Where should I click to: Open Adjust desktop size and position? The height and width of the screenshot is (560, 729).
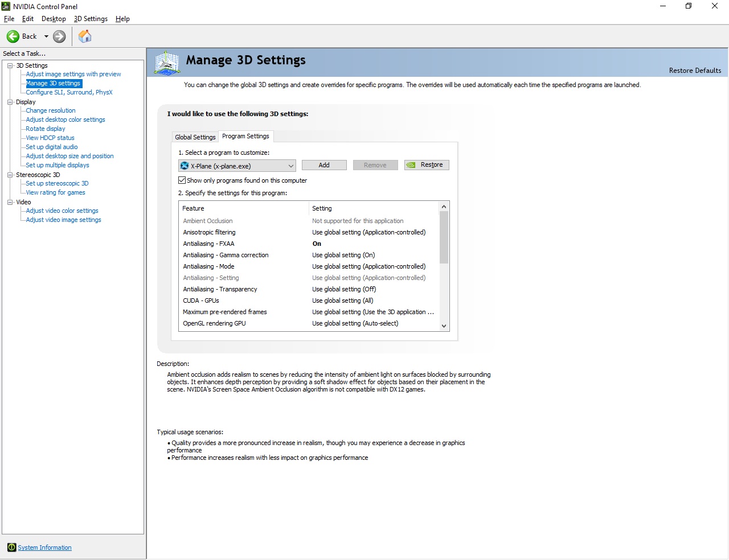click(69, 156)
